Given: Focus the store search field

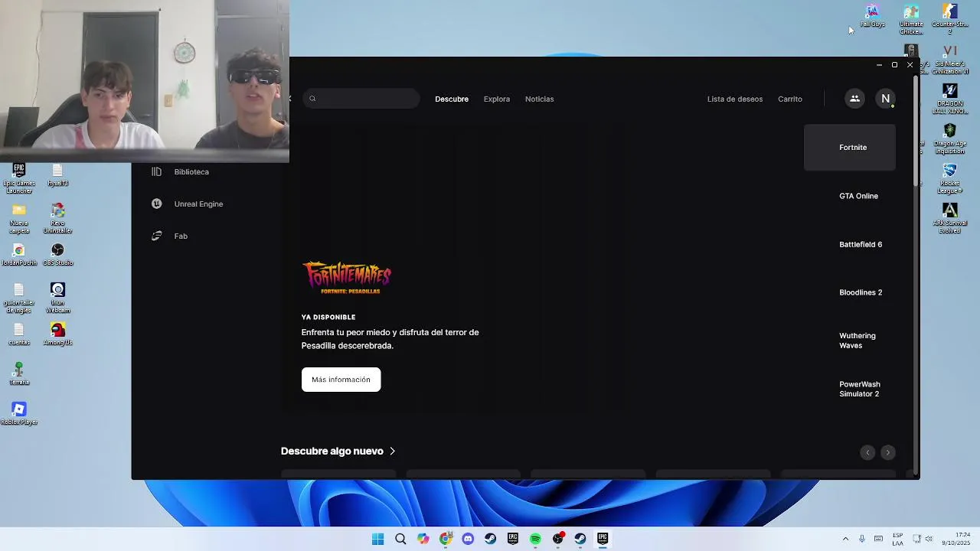Looking at the screenshot, I should click(x=361, y=99).
